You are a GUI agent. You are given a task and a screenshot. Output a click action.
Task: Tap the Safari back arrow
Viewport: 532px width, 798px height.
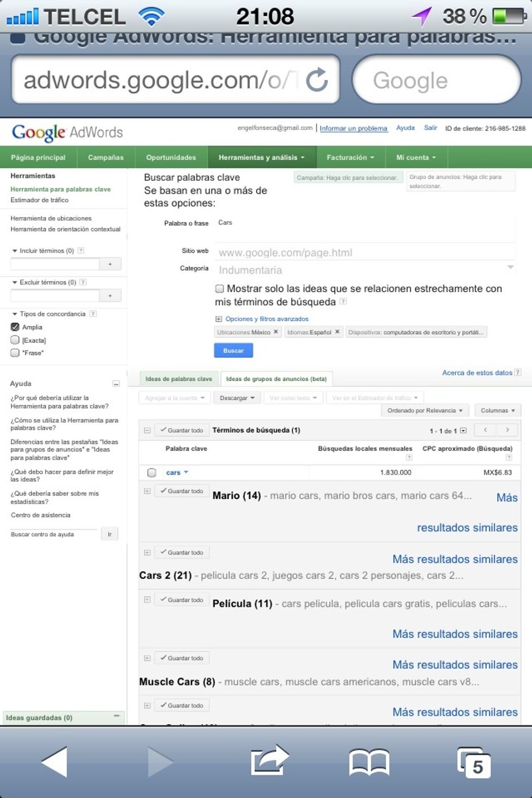coord(55,761)
